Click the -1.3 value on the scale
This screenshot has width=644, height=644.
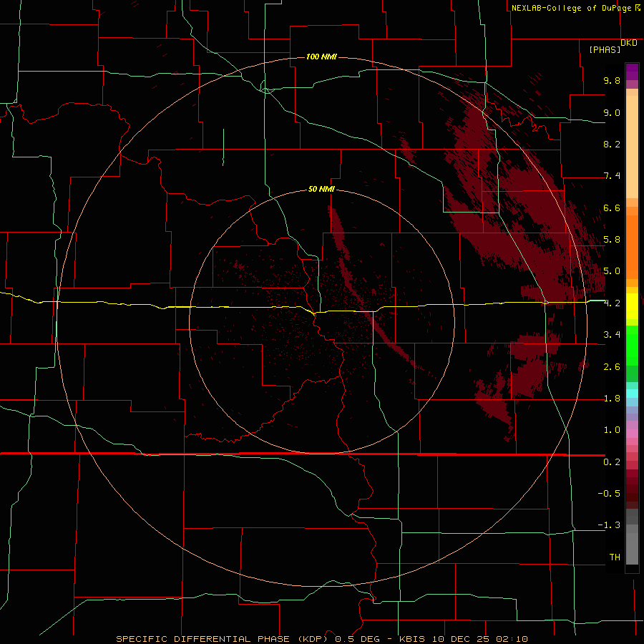pos(609,525)
